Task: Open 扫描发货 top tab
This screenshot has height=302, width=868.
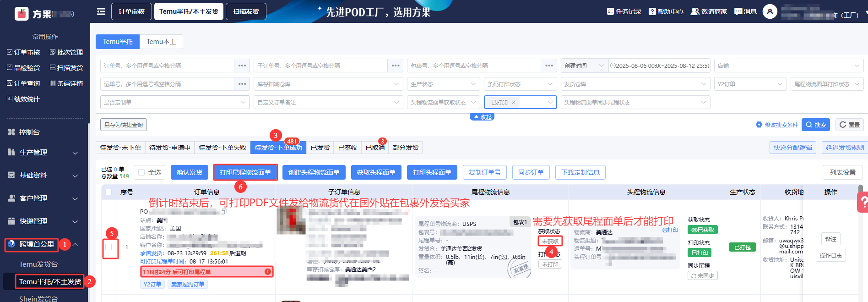Action: (x=246, y=11)
